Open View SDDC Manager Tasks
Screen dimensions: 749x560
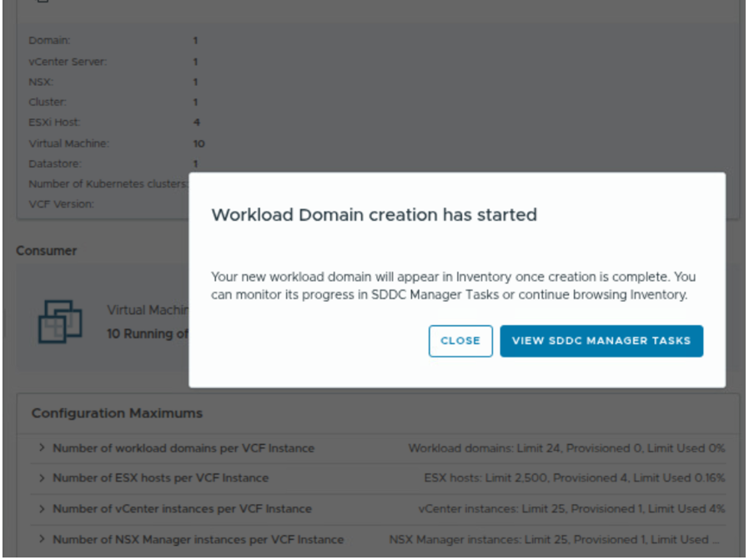point(601,341)
